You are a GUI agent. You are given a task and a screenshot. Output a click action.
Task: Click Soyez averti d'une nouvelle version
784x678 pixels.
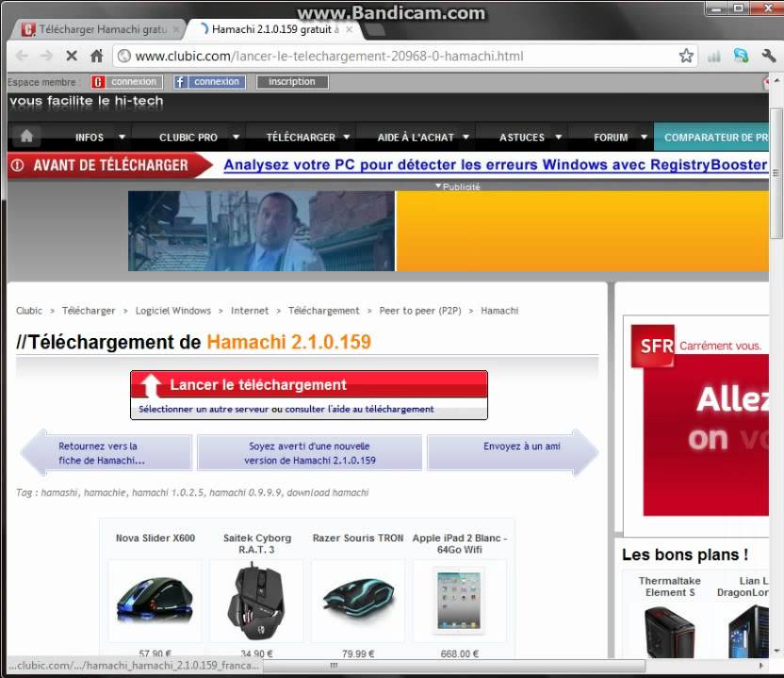click(x=309, y=453)
